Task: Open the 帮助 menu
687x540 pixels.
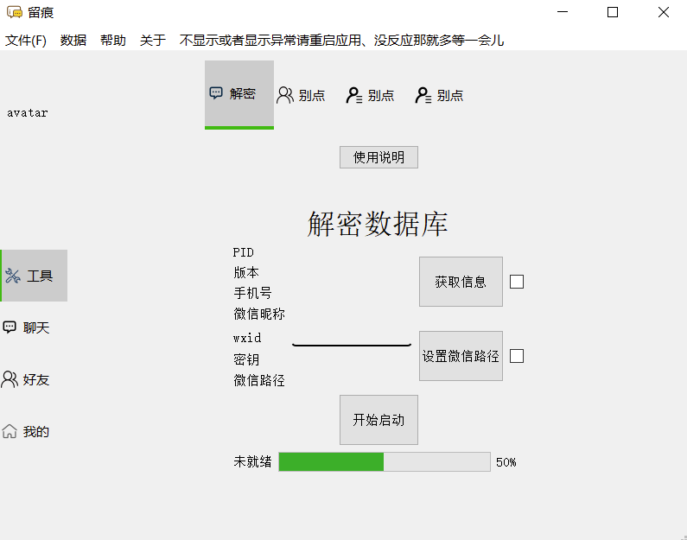Action: click(x=113, y=41)
